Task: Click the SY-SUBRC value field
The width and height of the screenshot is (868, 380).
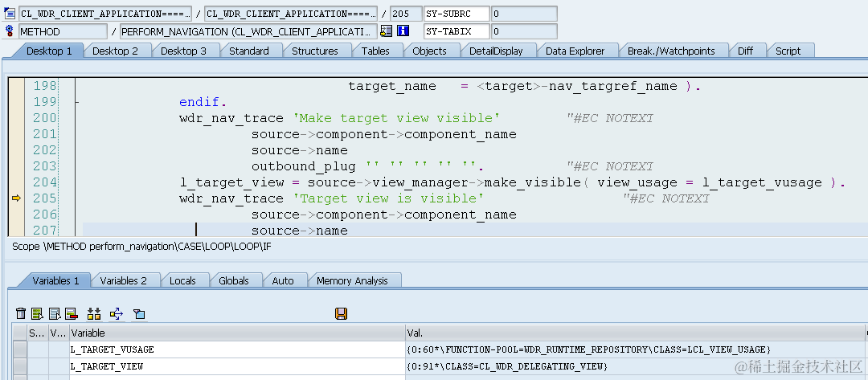Action: pos(524,14)
